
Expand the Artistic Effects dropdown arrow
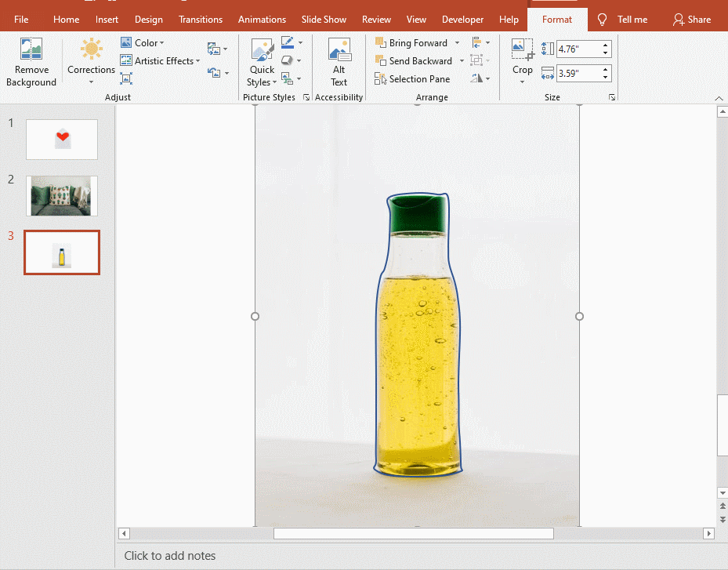(197, 61)
